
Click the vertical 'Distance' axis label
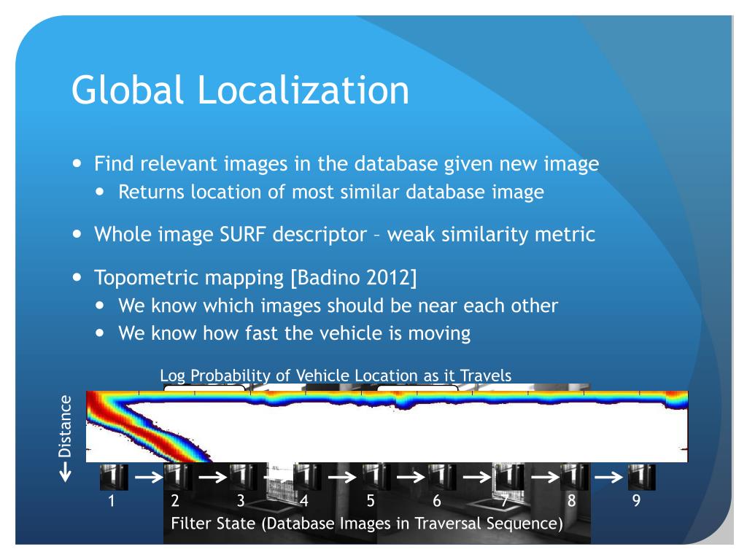pos(65,426)
